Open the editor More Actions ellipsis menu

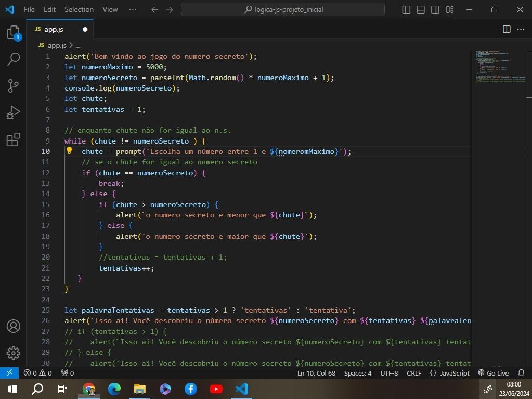click(x=521, y=30)
